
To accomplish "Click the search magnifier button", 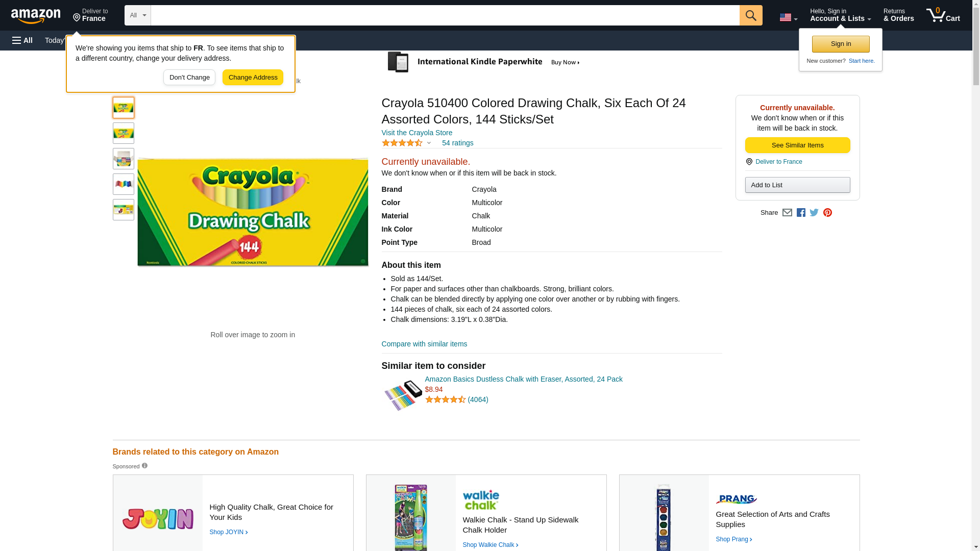I will click(x=751, y=15).
